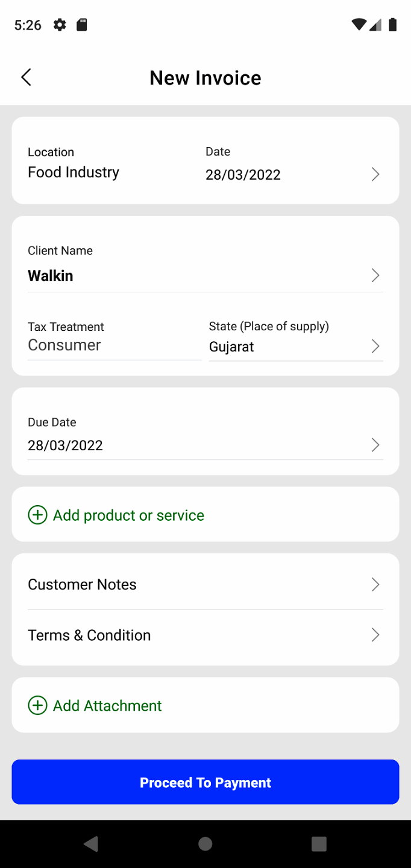
Task: Tap the plus icon next to Add Attachment
Action: pos(37,705)
